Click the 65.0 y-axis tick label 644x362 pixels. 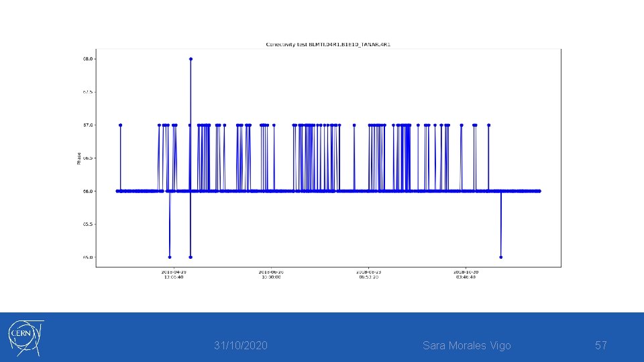coord(87,257)
